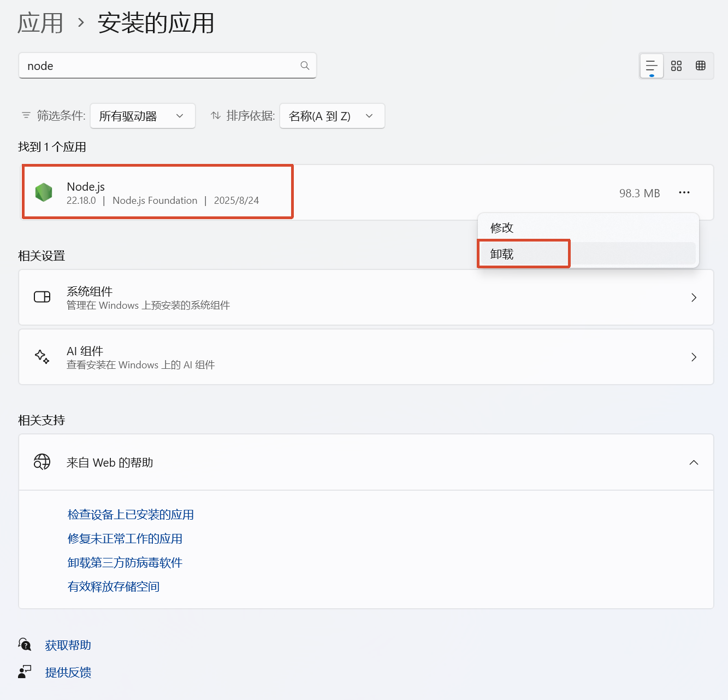Click the AI 组件 settings title
Viewport: 728px width, 700px height.
[x=85, y=351]
